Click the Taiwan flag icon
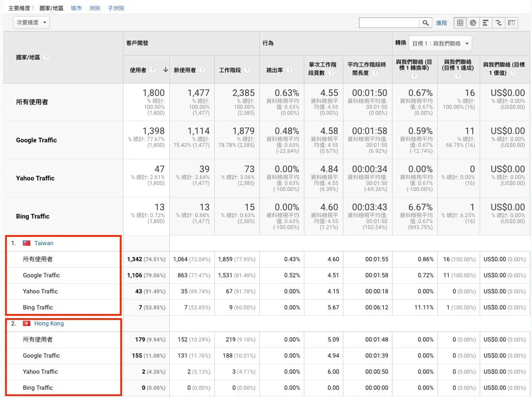The image size is (532, 398). (x=27, y=243)
